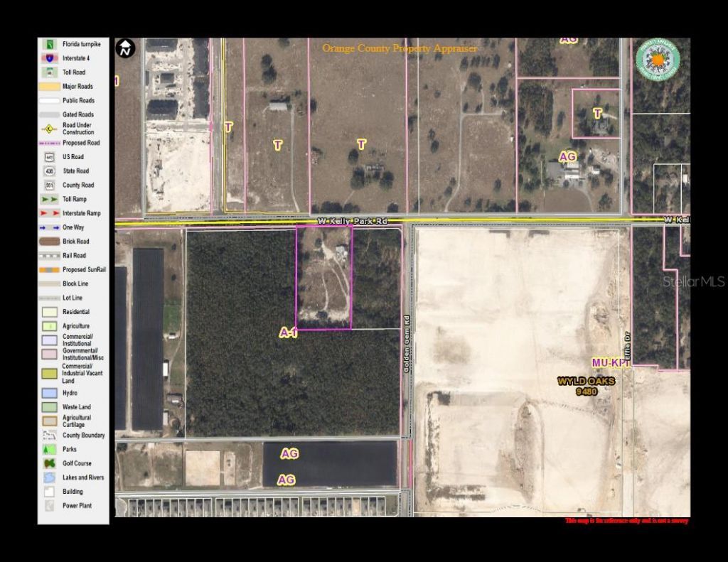Viewport: 728px width, 562px height.
Task: Click the US Road 441 shield icon
Action: coord(48,156)
